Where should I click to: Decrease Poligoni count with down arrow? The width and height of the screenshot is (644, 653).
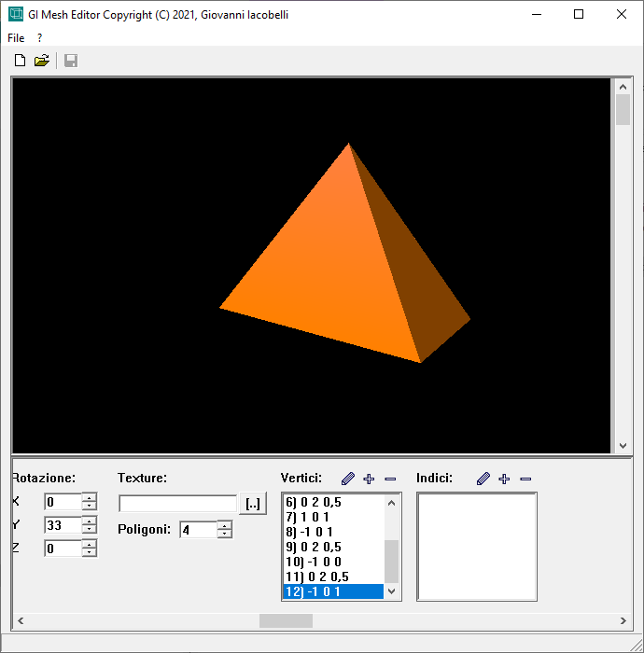point(225,534)
